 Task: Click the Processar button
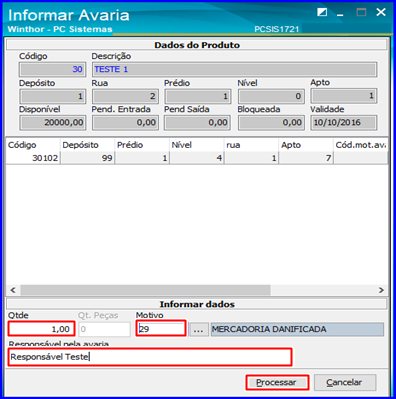click(x=277, y=382)
